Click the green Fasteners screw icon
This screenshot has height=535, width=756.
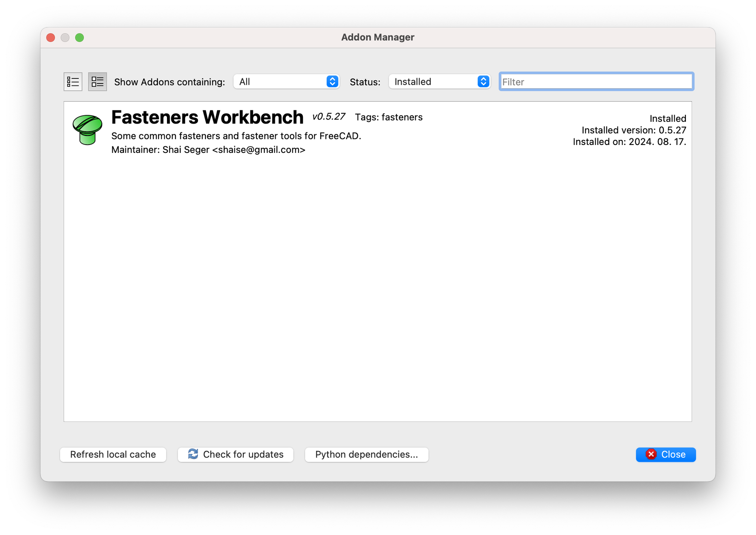tap(87, 130)
